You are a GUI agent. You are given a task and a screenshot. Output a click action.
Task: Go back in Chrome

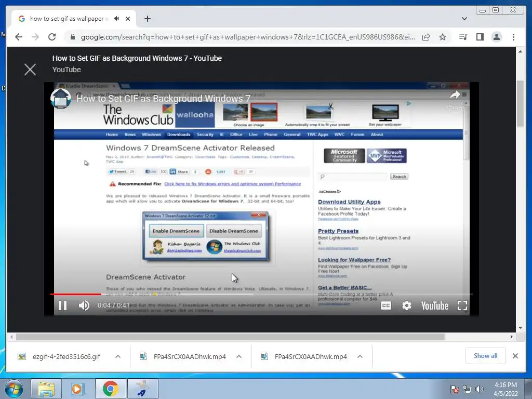[x=19, y=37]
